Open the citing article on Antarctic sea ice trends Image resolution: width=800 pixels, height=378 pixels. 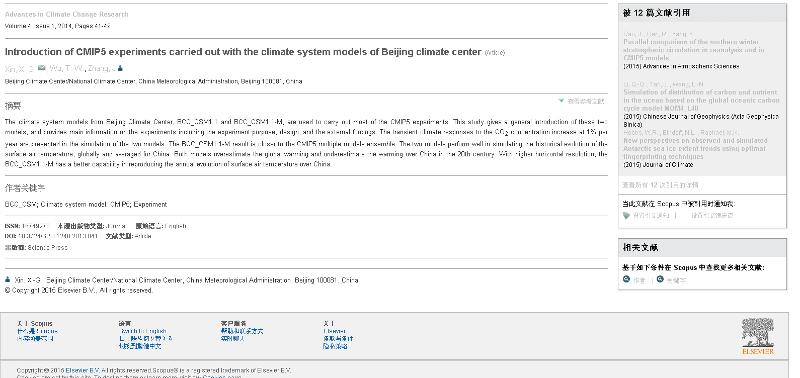click(x=695, y=148)
